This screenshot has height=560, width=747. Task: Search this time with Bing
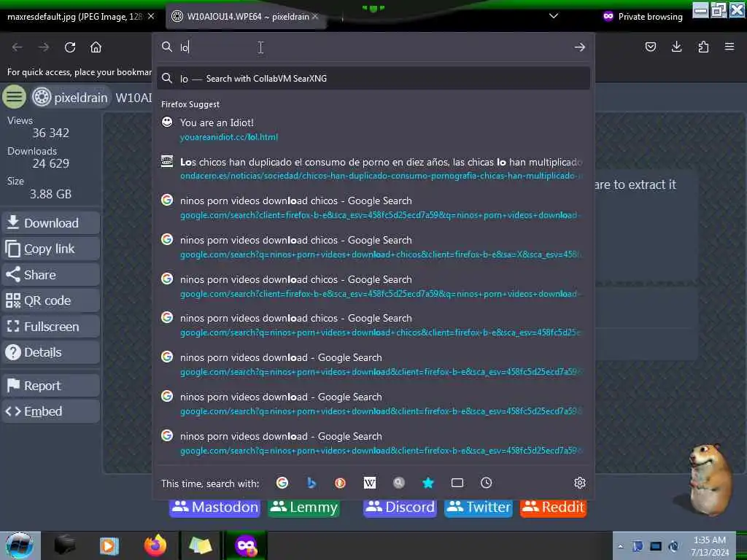(x=311, y=483)
